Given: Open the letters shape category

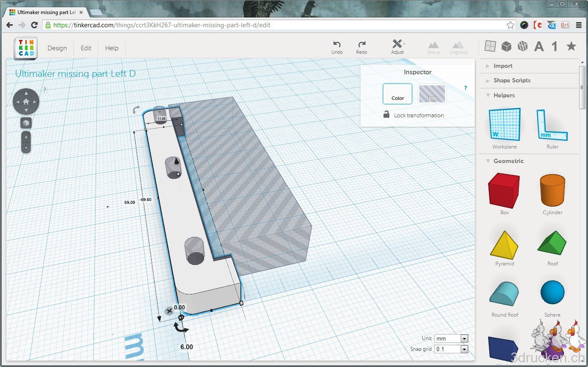Looking at the screenshot, I should (539, 46).
